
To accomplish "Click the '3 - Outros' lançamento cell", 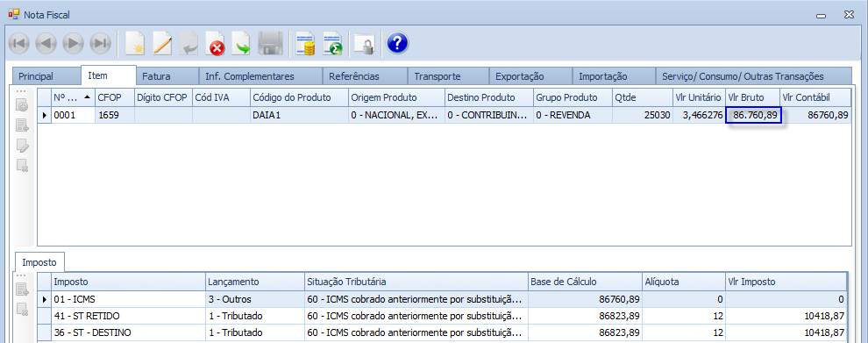I will tap(254, 299).
